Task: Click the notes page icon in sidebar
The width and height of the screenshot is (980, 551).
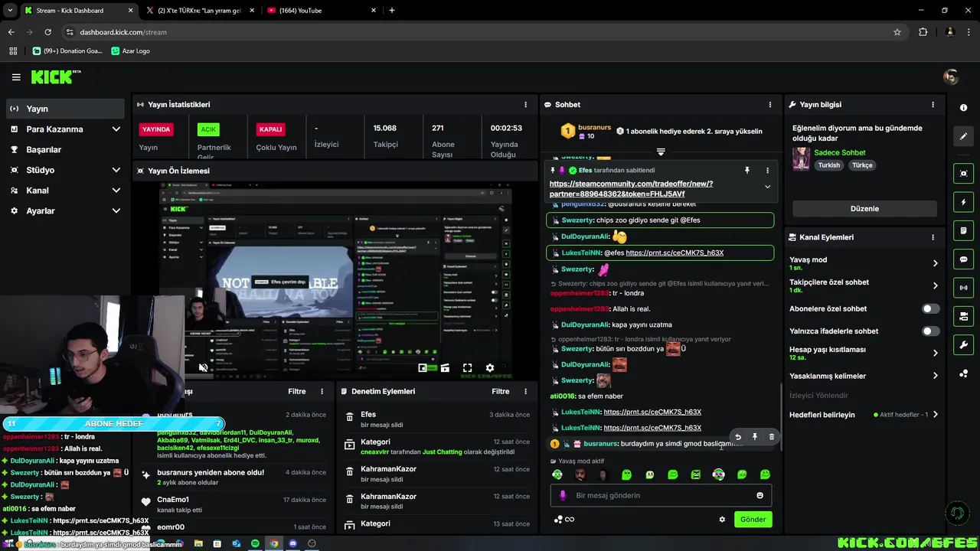Action: 964,230
